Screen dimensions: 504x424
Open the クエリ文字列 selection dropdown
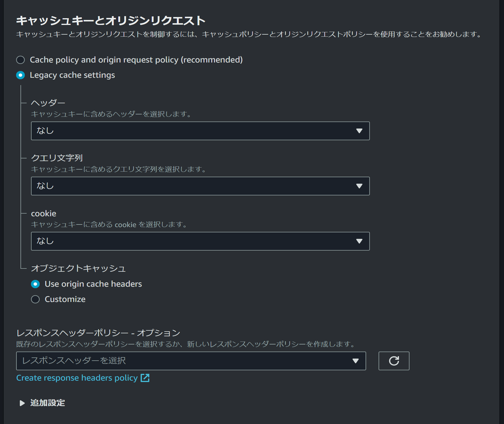192,186
